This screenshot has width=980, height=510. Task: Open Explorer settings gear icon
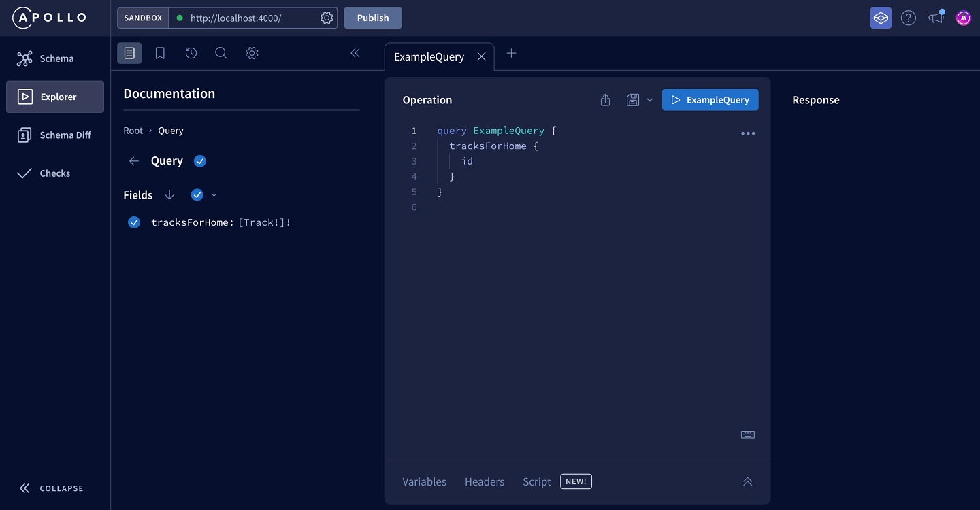pyautogui.click(x=252, y=53)
